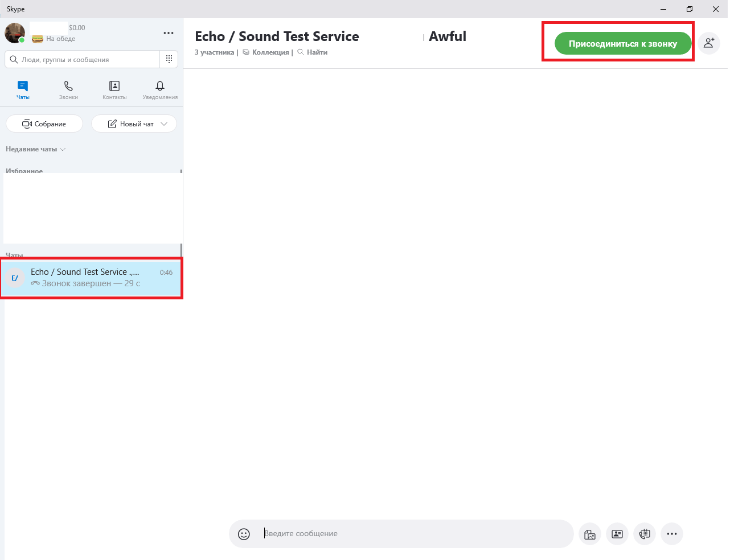
Task: Open the more options menu beside profile
Action: click(169, 33)
